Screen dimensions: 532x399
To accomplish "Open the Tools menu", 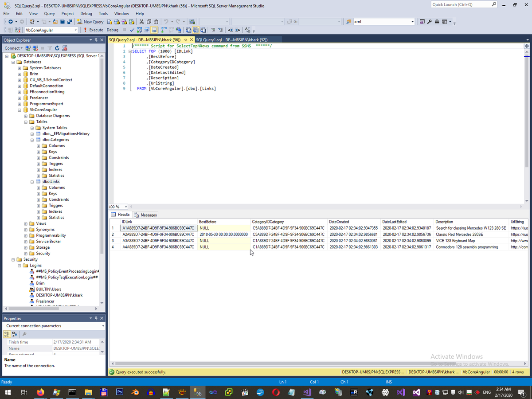I will [103, 13].
